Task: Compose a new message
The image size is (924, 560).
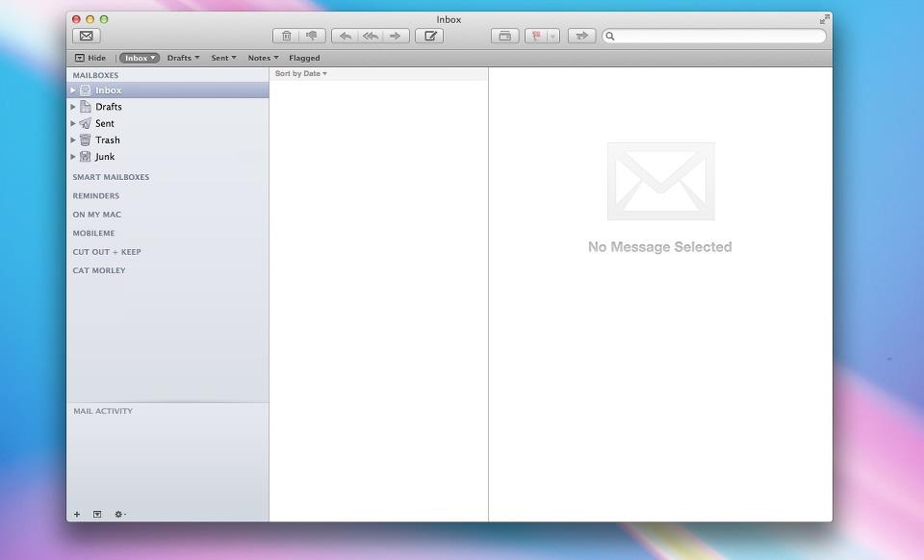Action: tap(429, 36)
